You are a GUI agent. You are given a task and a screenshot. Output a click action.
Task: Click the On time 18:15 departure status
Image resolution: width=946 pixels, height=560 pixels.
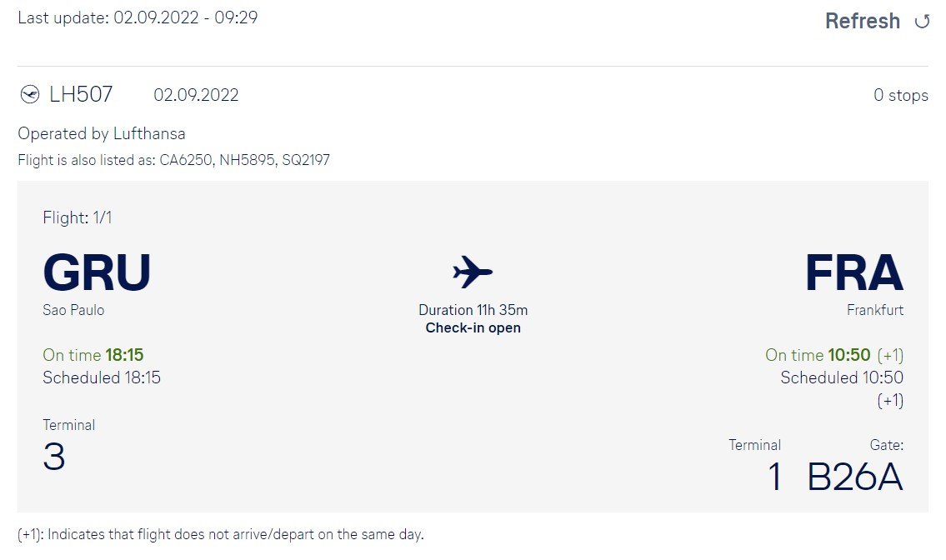pos(93,355)
